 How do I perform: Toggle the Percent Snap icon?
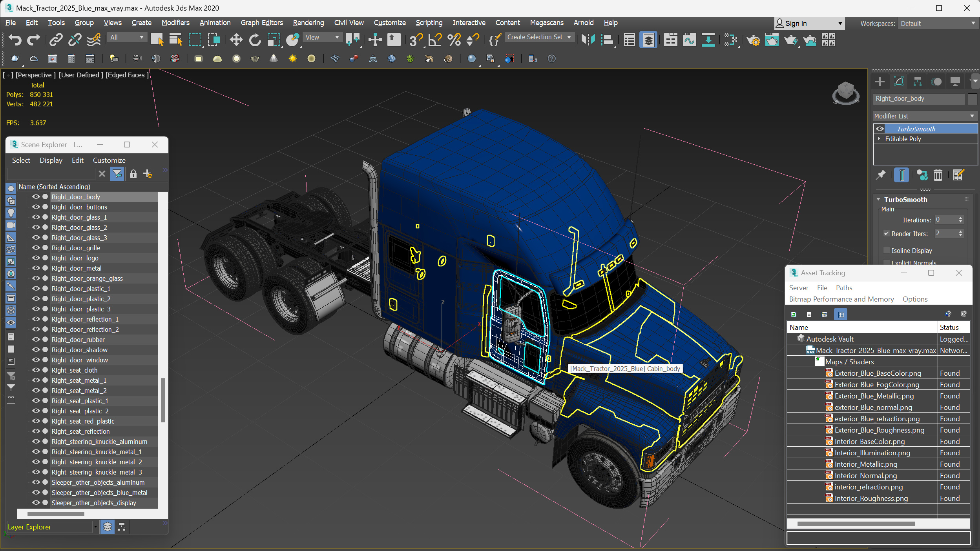point(454,40)
